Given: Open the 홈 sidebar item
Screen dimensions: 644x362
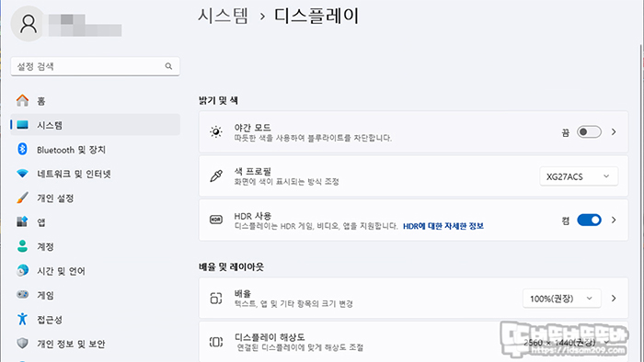Looking at the screenshot, I should [95, 100].
